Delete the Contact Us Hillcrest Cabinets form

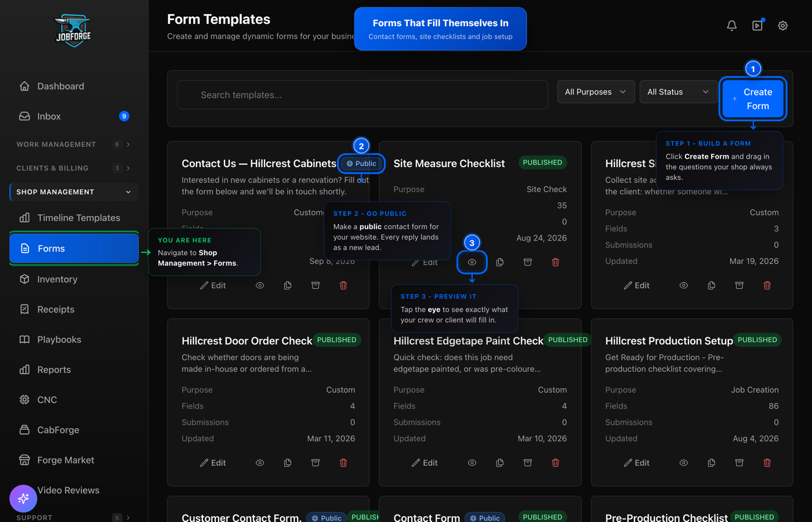343,285
